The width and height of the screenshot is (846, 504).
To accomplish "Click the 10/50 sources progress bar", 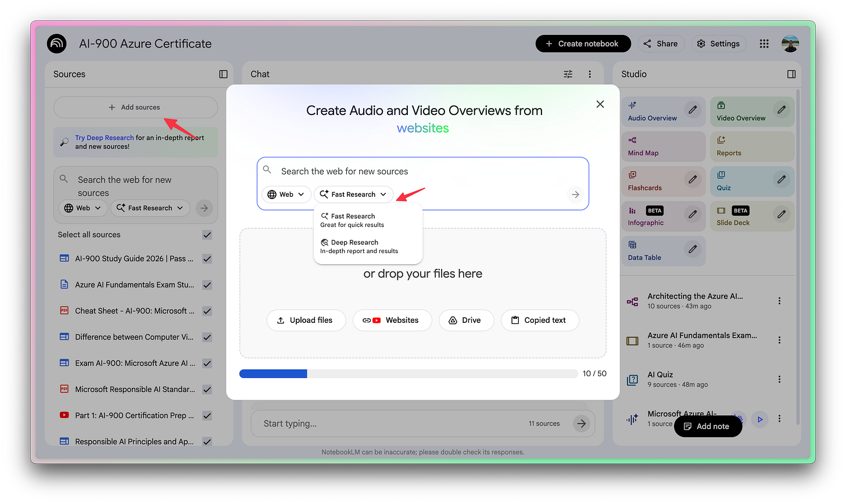I will 407,373.
